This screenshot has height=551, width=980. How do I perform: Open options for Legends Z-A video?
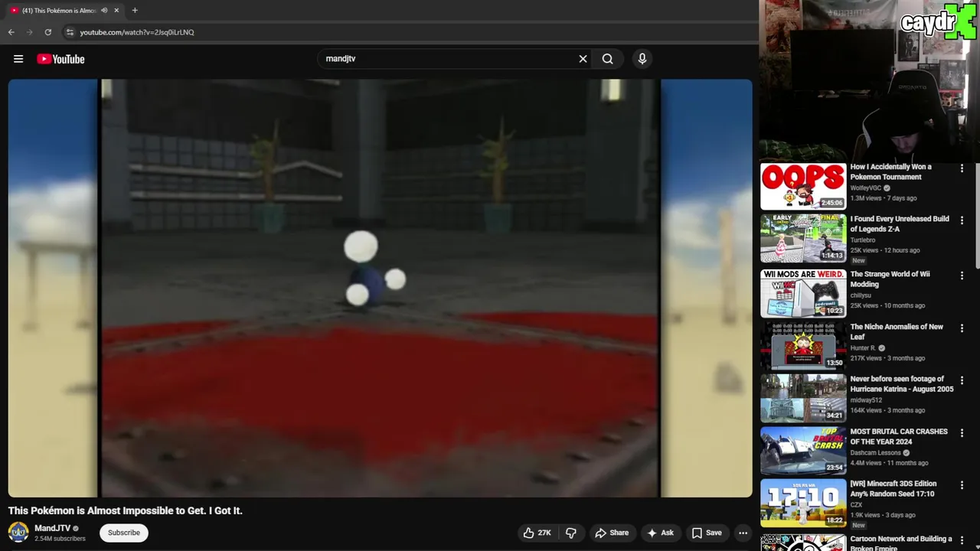click(962, 220)
